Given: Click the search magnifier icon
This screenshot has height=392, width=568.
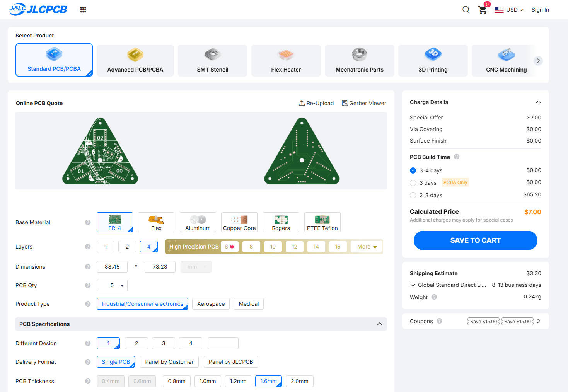Looking at the screenshot, I should point(466,10).
